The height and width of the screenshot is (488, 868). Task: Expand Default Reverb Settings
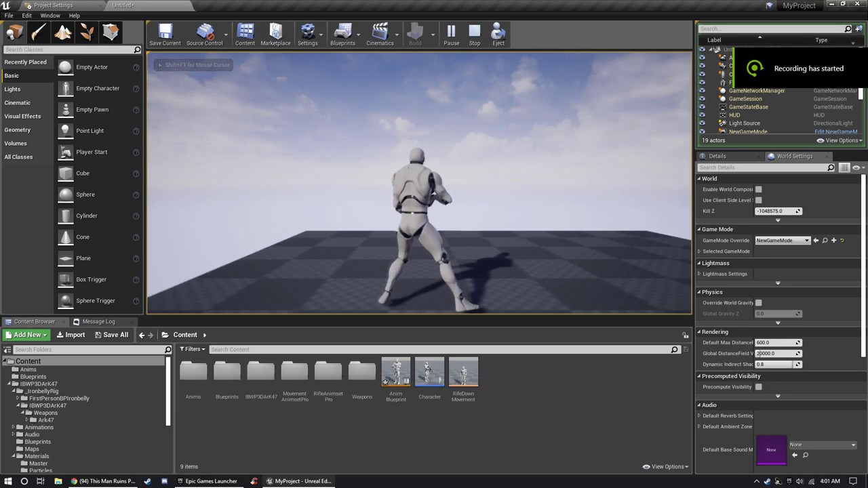699,416
